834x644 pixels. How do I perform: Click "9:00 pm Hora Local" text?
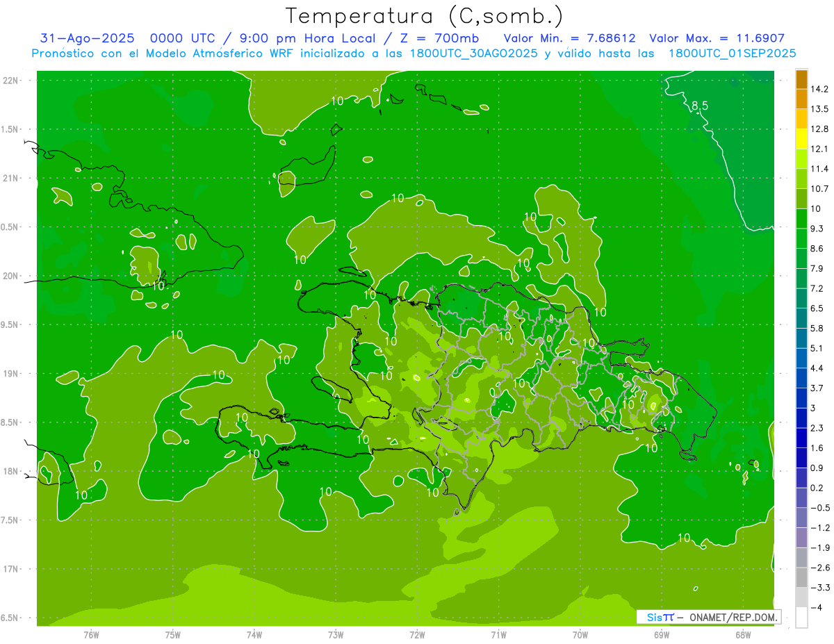pos(309,38)
